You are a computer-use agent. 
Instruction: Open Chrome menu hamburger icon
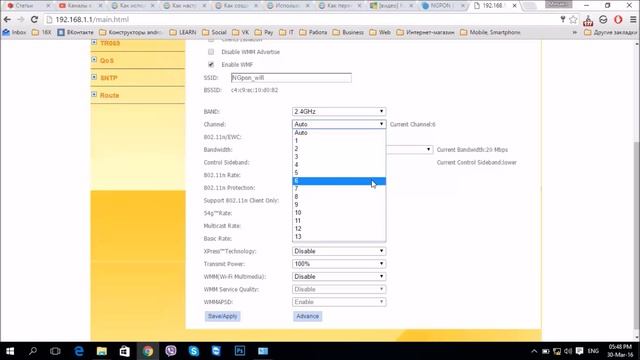pos(633,20)
